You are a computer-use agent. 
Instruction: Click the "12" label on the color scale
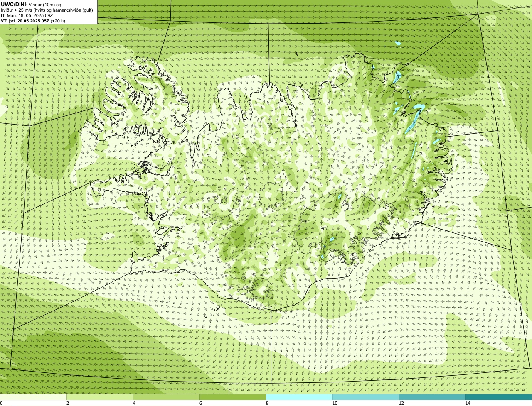pyautogui.click(x=401, y=403)
